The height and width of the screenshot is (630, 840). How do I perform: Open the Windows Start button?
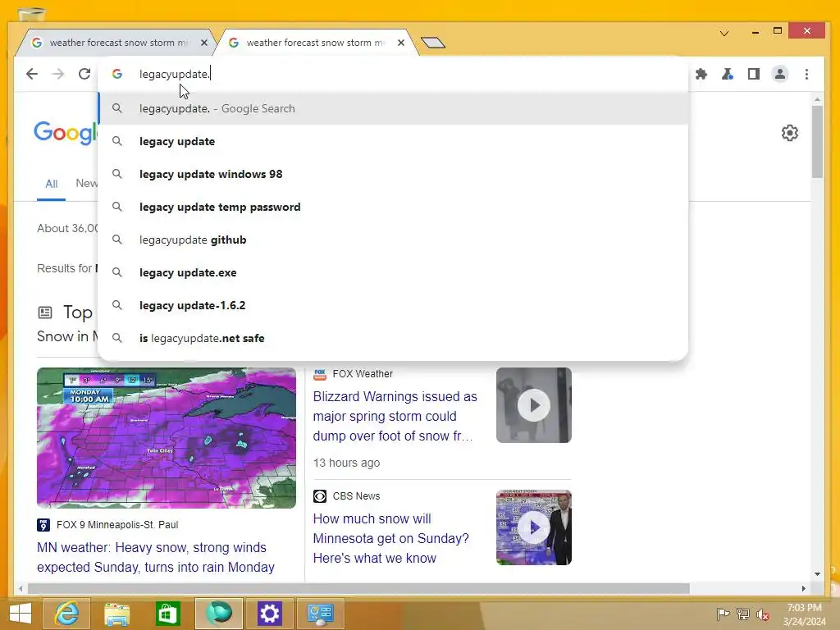[x=21, y=614]
